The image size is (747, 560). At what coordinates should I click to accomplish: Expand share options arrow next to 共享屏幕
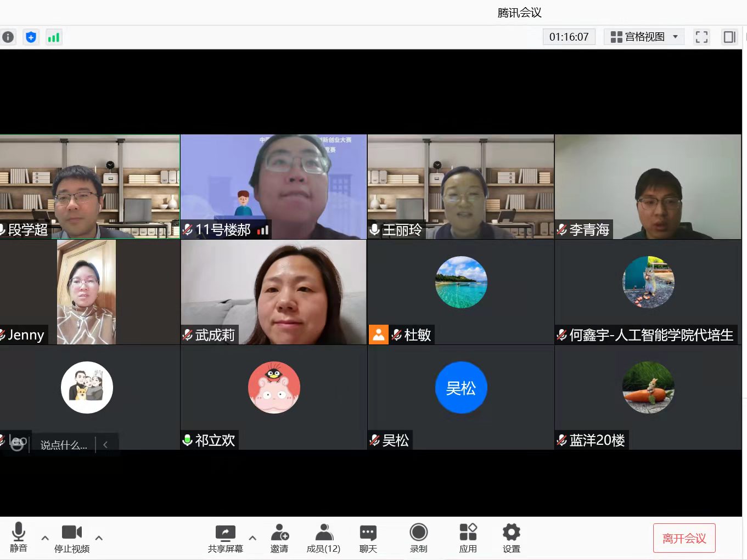[x=252, y=538]
